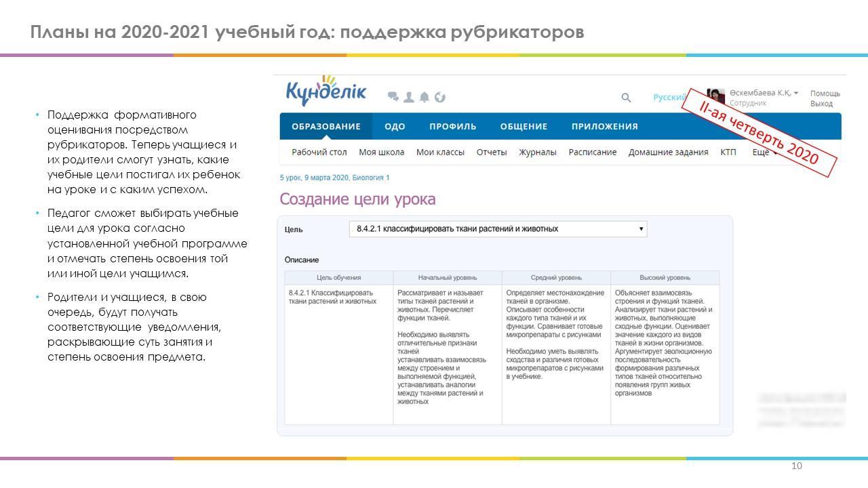The height and width of the screenshot is (488, 868).
Task: Open the ОДО menu tab
Action: pyautogui.click(x=395, y=127)
